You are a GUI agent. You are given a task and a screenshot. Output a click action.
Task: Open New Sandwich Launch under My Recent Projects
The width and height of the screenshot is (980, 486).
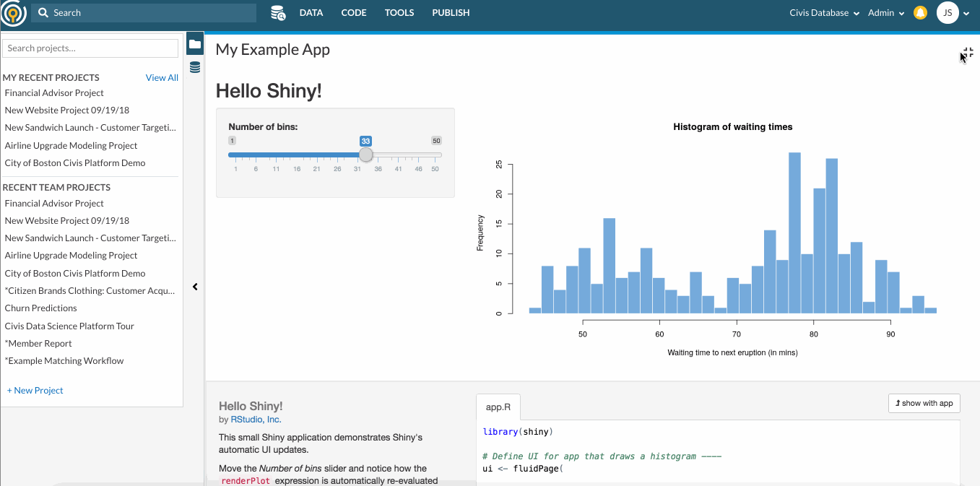pyautogui.click(x=90, y=128)
